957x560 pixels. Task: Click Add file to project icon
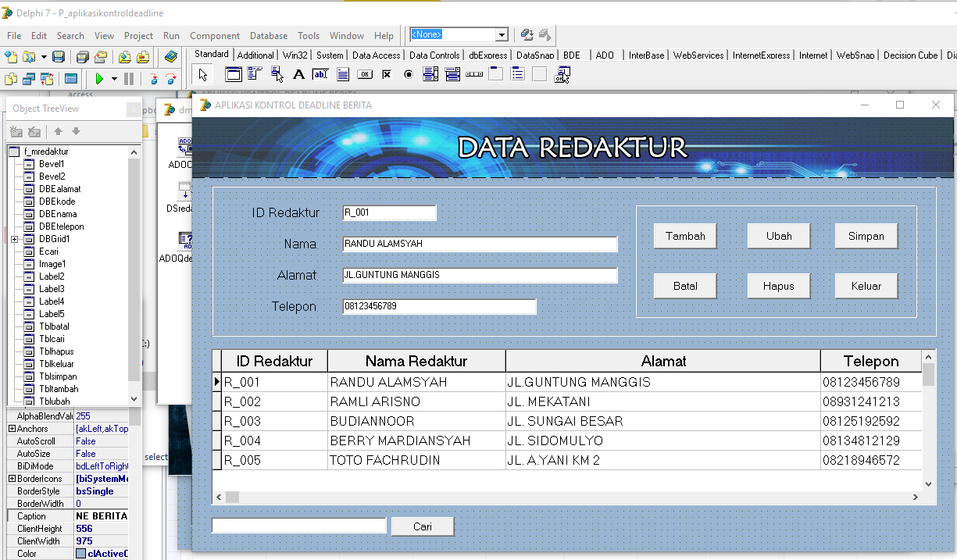[x=124, y=57]
